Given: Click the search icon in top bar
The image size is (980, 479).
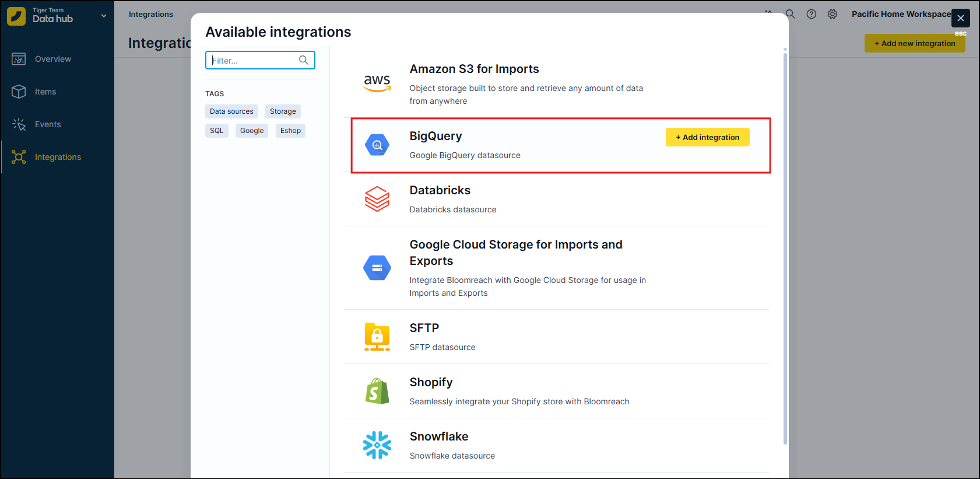Looking at the screenshot, I should pyautogui.click(x=790, y=14).
